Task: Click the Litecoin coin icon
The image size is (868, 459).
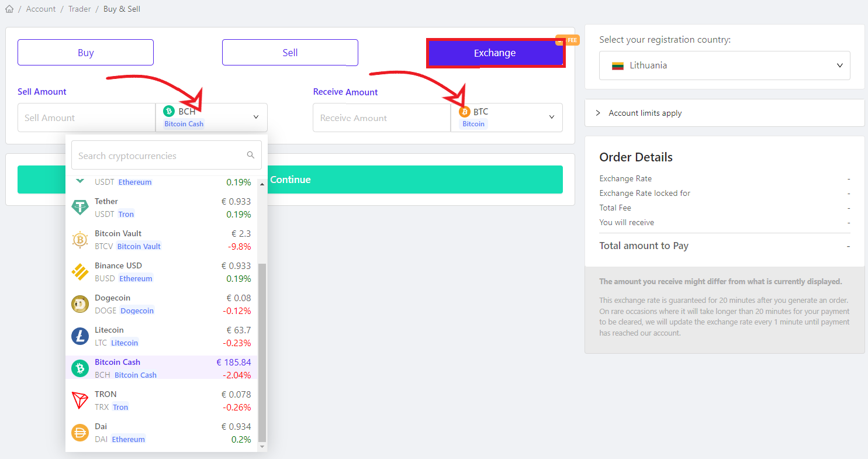Action: [80, 336]
